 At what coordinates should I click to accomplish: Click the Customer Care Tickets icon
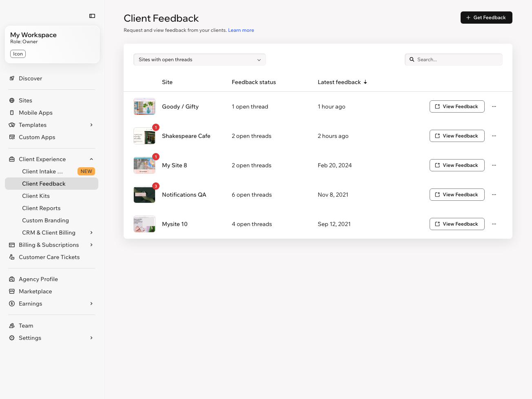coord(12,257)
